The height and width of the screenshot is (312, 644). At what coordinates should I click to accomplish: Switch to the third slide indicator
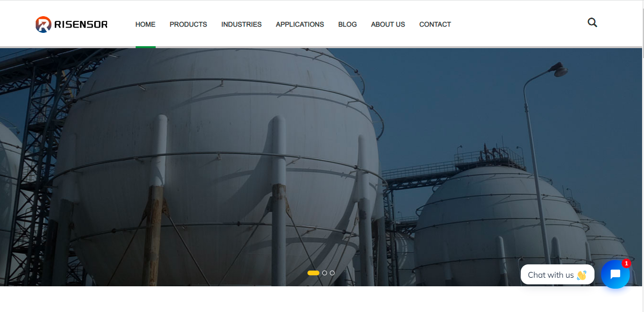(x=332, y=273)
